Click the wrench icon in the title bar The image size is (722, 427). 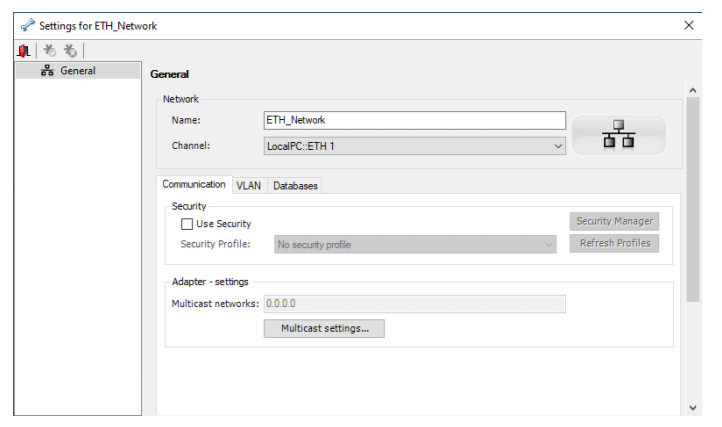pos(26,25)
